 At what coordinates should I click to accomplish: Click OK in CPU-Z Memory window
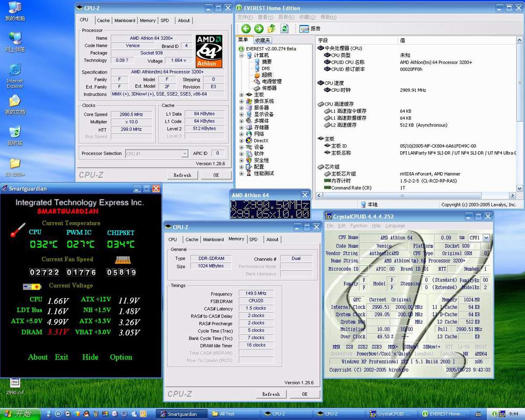(304, 394)
